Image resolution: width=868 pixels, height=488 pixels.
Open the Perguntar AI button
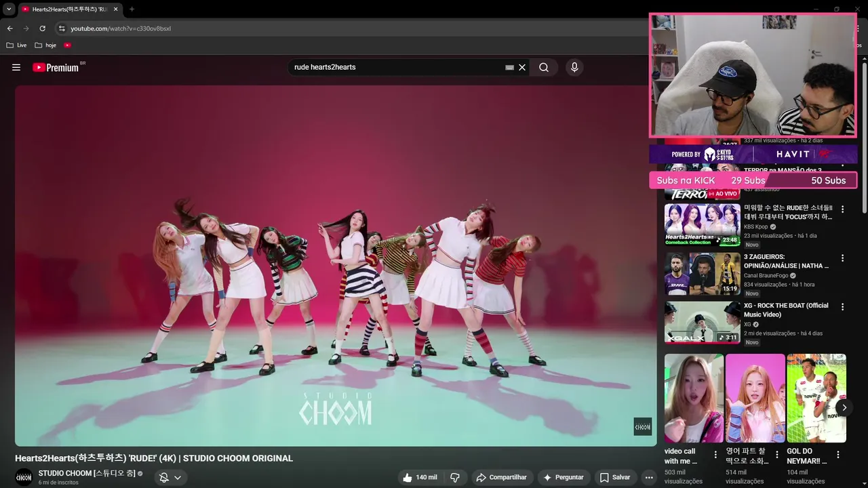tap(563, 477)
